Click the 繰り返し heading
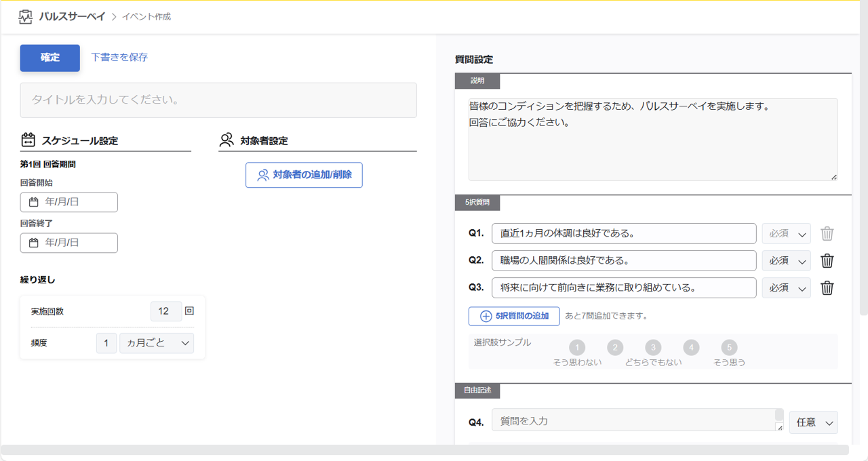 pos(38,279)
